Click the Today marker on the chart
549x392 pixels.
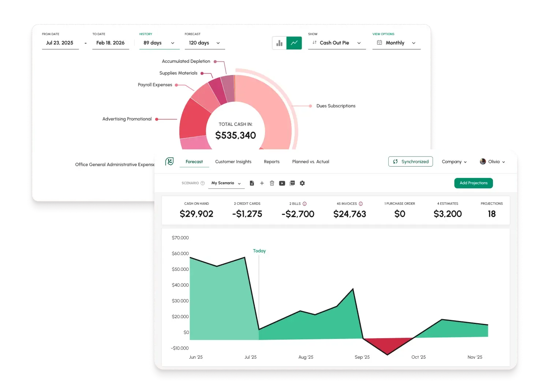(259, 251)
